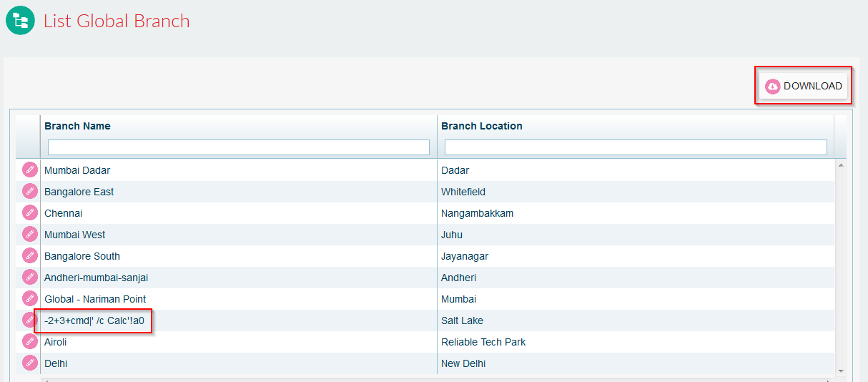
Task: Click the cloud icon on Download button
Action: click(x=772, y=87)
